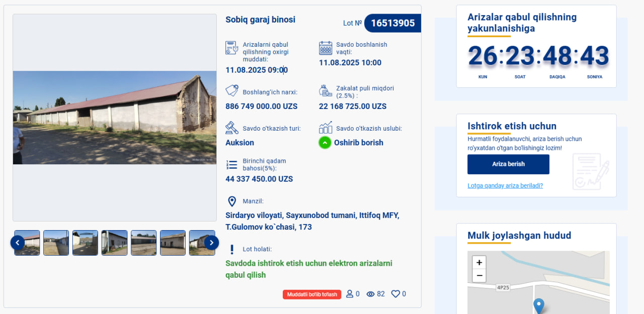Click the Sirdaryo viloyati address text
Image resolution: width=644 pixels, height=314 pixels.
312,221
